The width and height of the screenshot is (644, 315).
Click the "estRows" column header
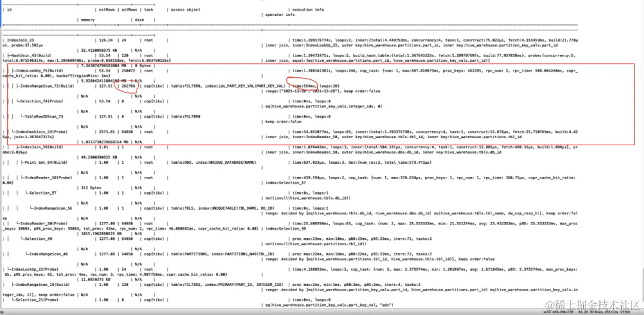(x=107, y=10)
